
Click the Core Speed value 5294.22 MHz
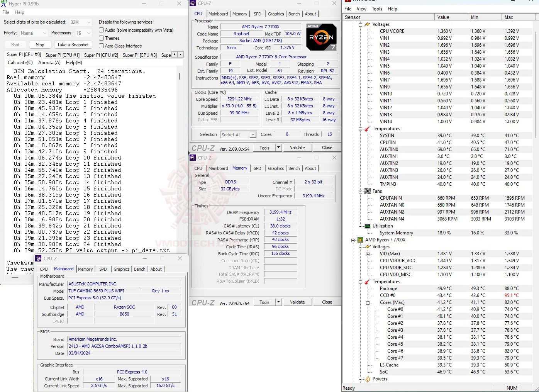tap(239, 99)
